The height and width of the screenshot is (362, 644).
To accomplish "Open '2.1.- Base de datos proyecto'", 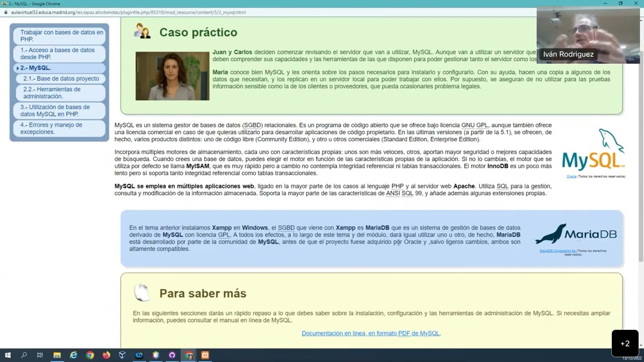I will tap(61, 78).
